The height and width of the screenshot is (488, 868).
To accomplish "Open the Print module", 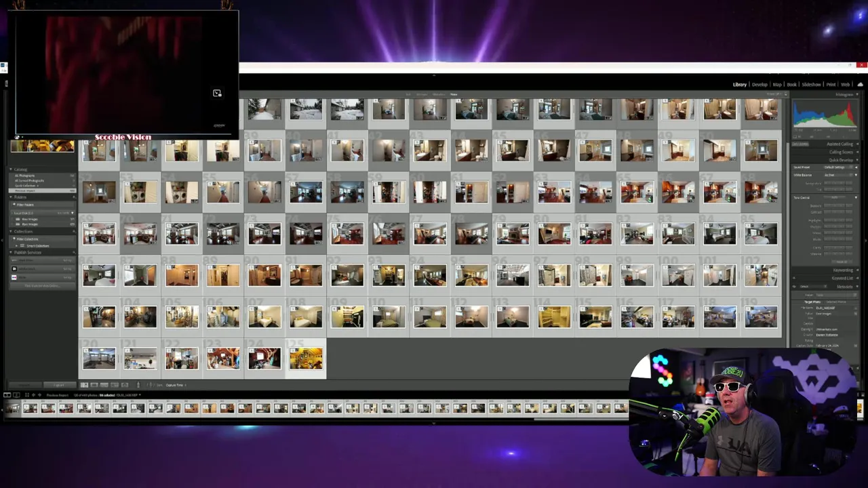I will [x=831, y=85].
